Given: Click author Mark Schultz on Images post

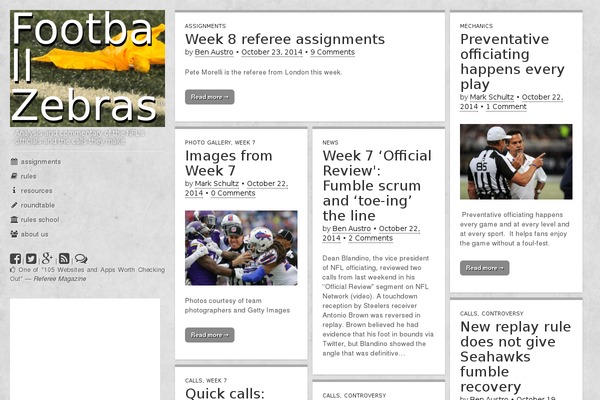Looking at the screenshot, I should (x=217, y=184).
